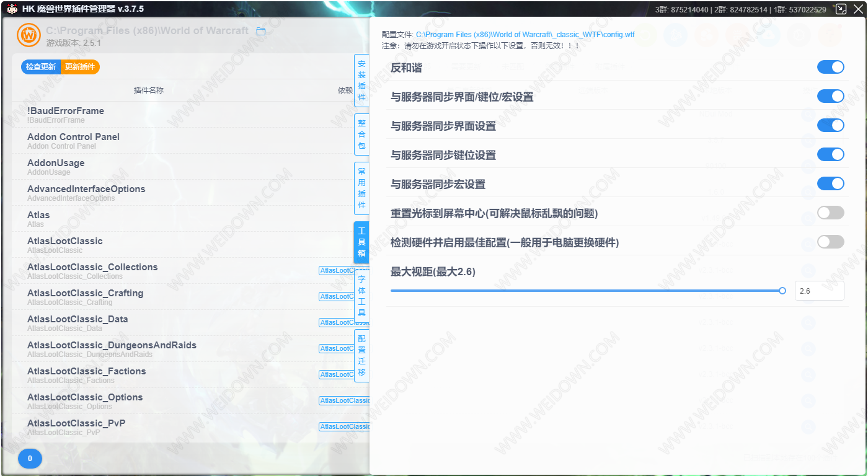Focus the 2.6 view distance input
The width and height of the screenshot is (868, 476).
coord(819,291)
